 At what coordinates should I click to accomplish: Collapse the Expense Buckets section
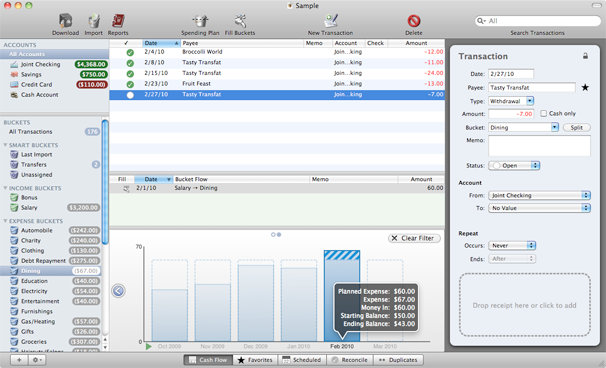tap(5, 221)
